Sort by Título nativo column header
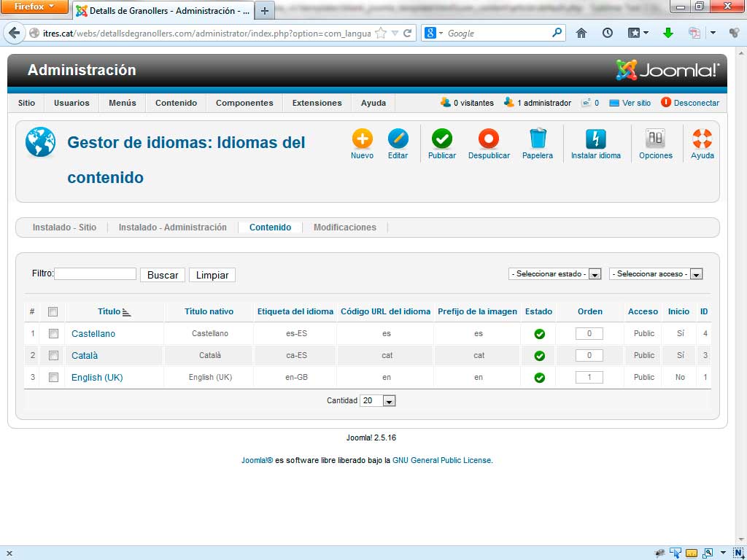747x560 pixels. pyautogui.click(x=209, y=311)
